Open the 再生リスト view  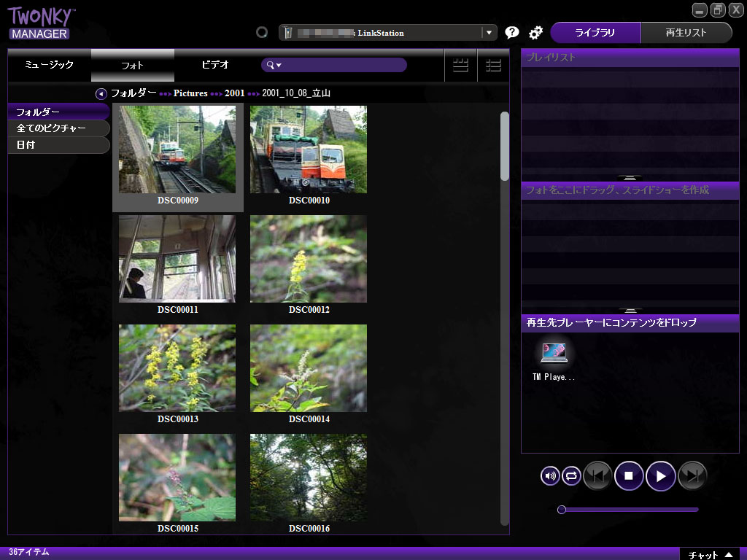[x=686, y=33]
